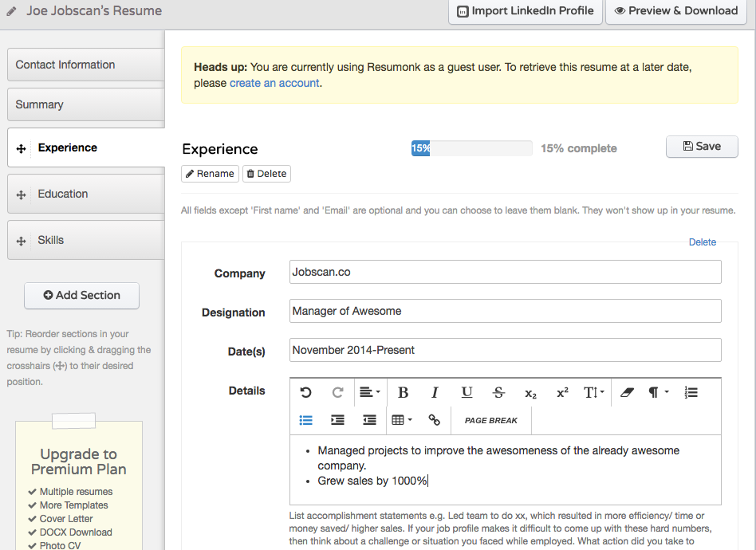The image size is (756, 550).
Task: Click the 'More Templates' list item
Action: (74, 505)
